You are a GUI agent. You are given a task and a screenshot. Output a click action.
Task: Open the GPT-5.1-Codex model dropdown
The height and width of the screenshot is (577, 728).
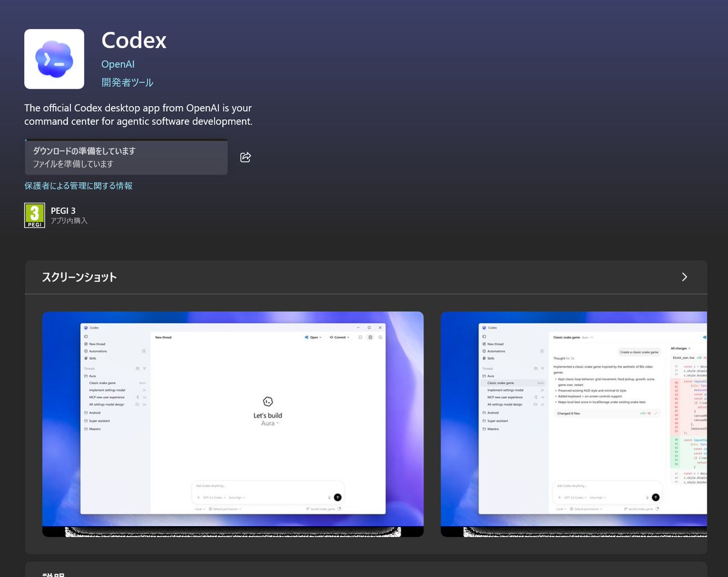(214, 498)
